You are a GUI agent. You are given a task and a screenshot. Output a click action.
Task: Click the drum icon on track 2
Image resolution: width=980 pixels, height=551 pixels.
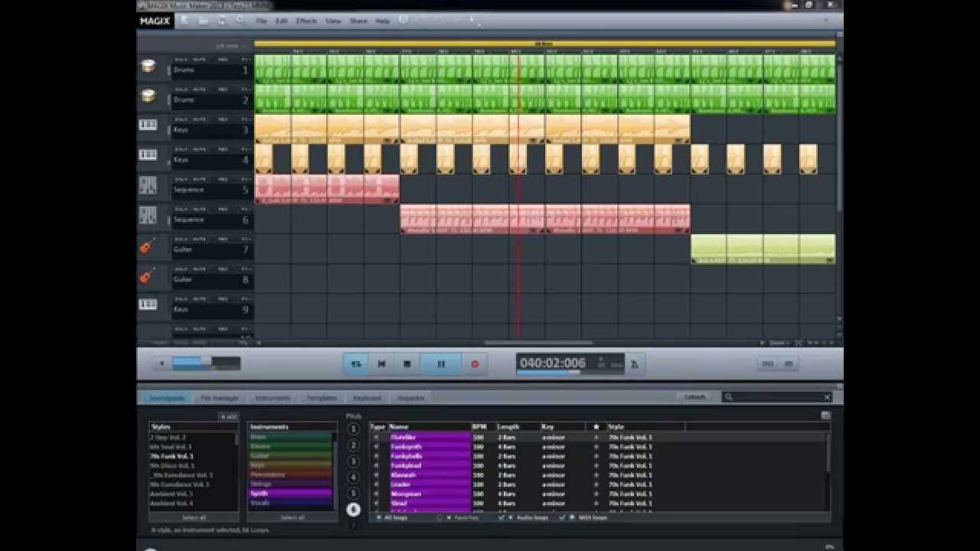point(149,96)
